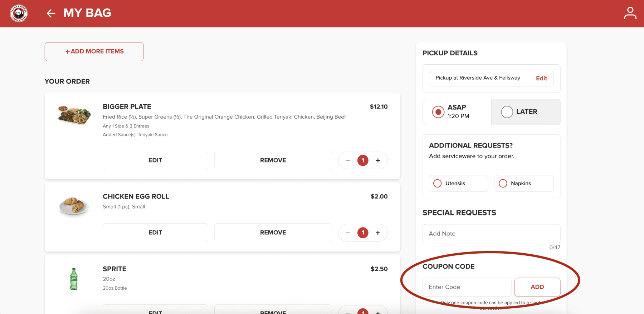The height and width of the screenshot is (314, 644).
Task: Click 'Any 1 Side & 3 Entrees' text
Action: 126,126
